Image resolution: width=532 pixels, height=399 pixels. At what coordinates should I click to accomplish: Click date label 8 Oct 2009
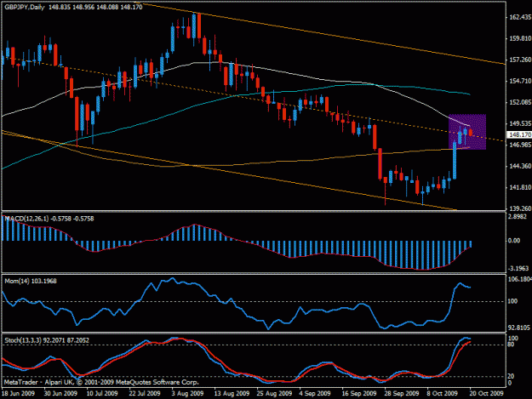tap(443, 394)
